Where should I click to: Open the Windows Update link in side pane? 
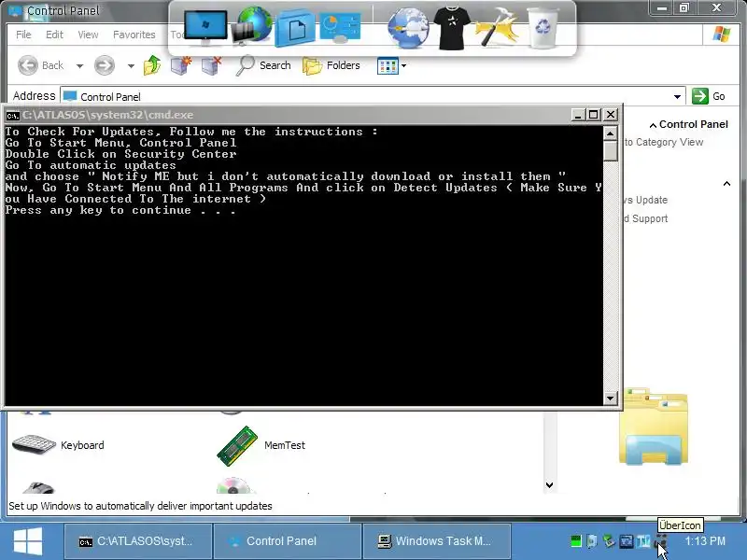tap(645, 200)
